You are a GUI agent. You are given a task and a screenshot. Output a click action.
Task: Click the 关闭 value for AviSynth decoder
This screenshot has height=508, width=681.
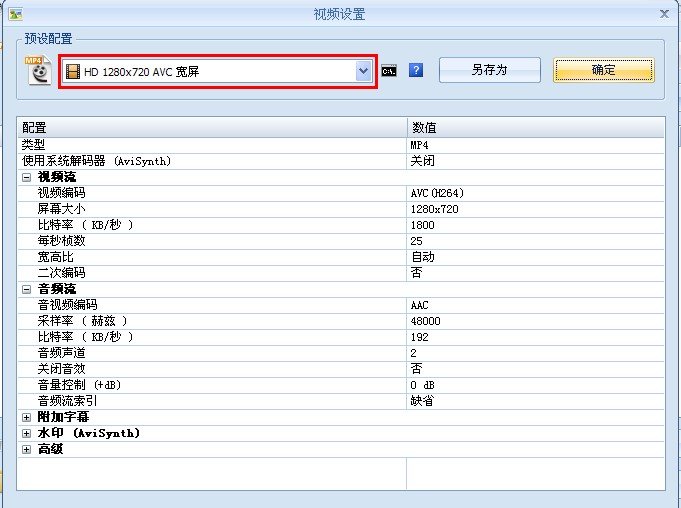tap(536, 161)
